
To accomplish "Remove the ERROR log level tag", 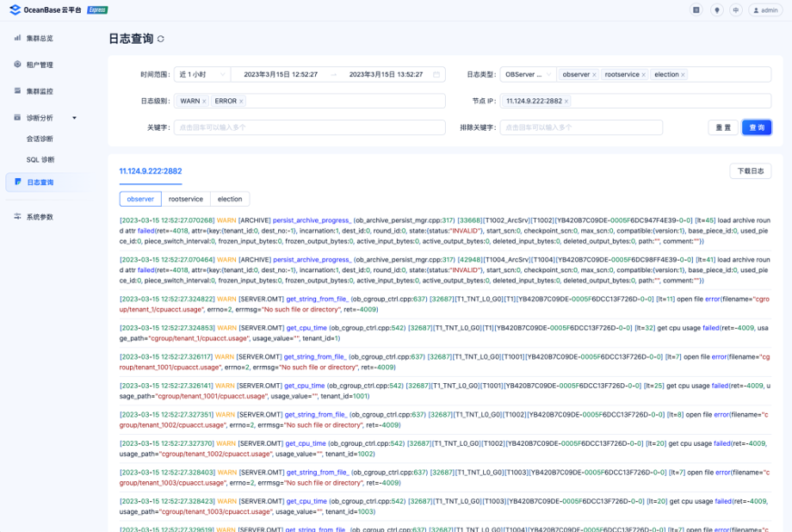I will click(x=241, y=102).
